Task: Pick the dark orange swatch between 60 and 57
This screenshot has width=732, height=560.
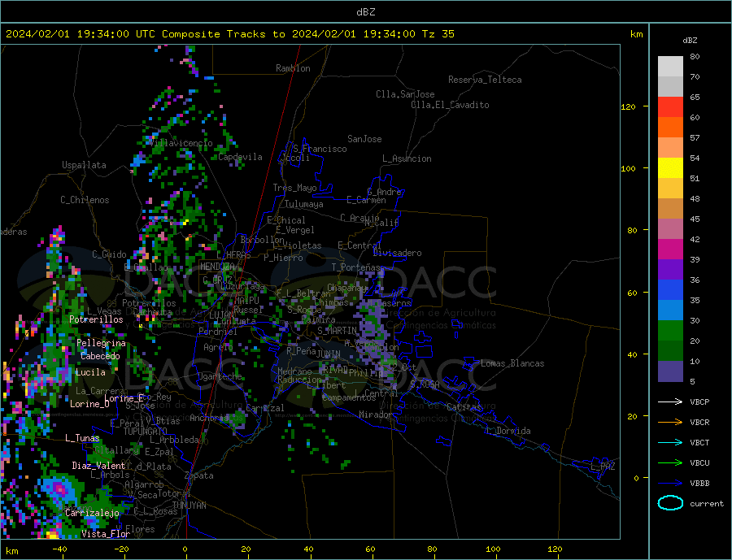Action: [x=670, y=128]
